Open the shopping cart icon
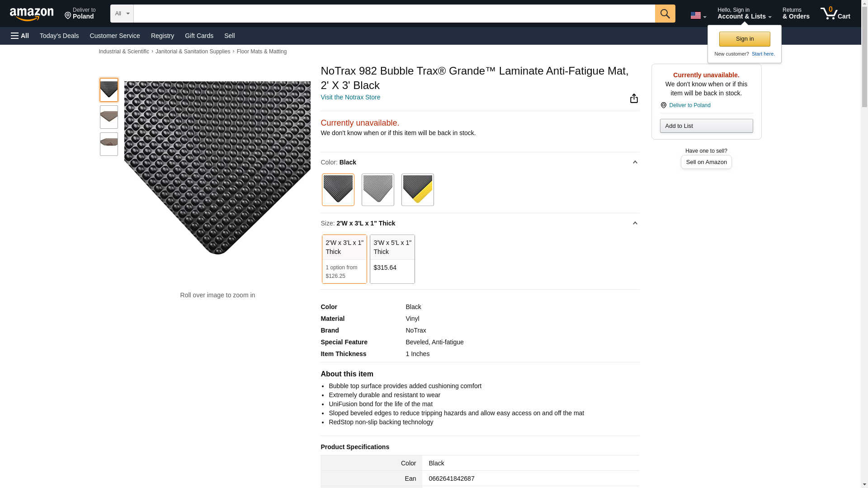868x488 pixels. coord(835,14)
